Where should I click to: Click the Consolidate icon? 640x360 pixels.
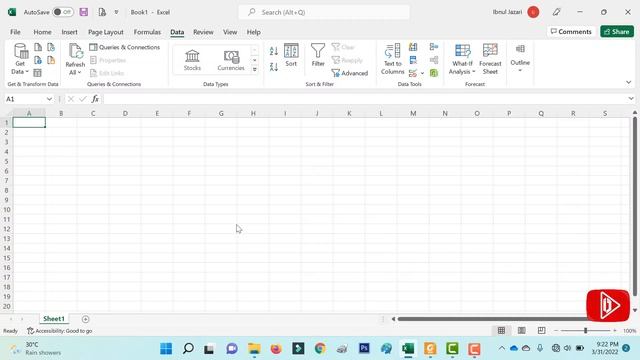[x=434, y=47]
